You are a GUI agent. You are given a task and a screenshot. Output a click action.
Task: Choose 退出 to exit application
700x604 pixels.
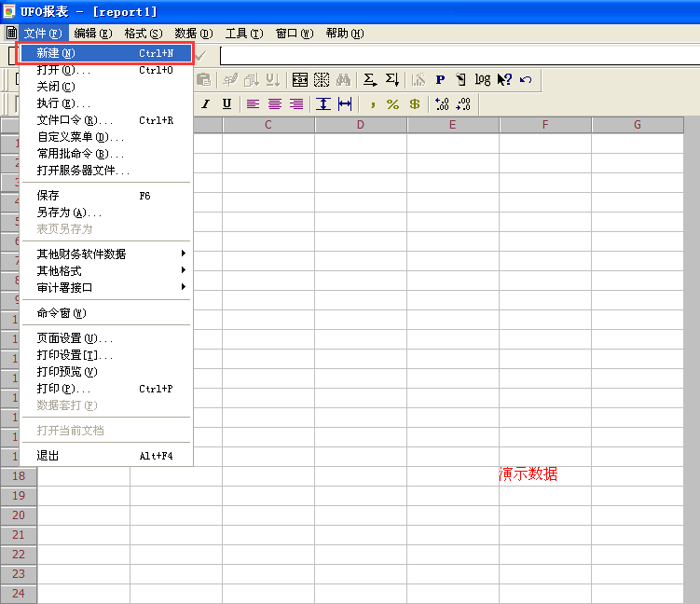(x=106, y=456)
